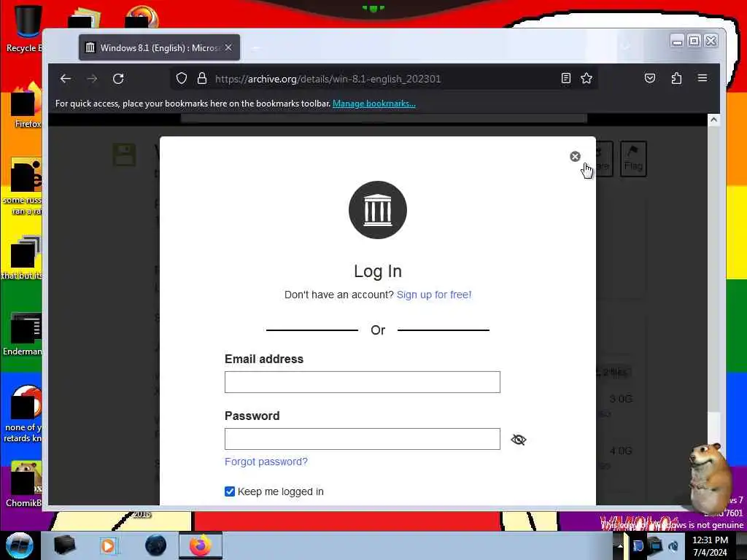Open the black box taskbar icon
The image size is (747, 560).
click(64, 545)
